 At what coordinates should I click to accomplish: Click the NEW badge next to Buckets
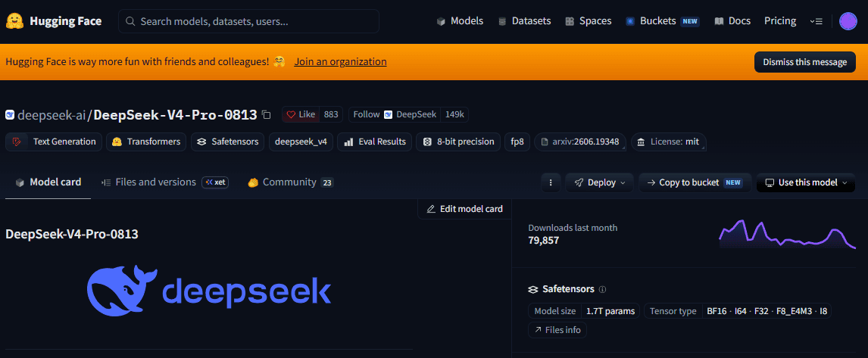690,22
